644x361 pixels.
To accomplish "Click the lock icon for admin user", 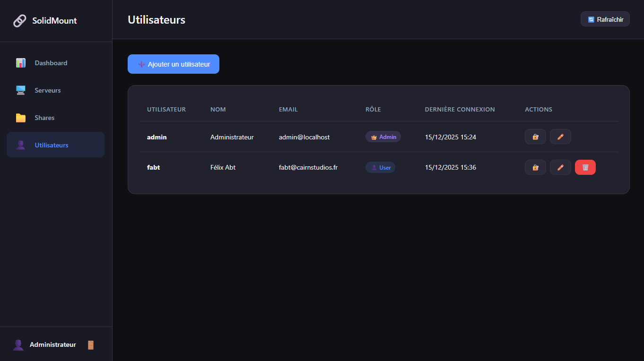I will point(535,137).
